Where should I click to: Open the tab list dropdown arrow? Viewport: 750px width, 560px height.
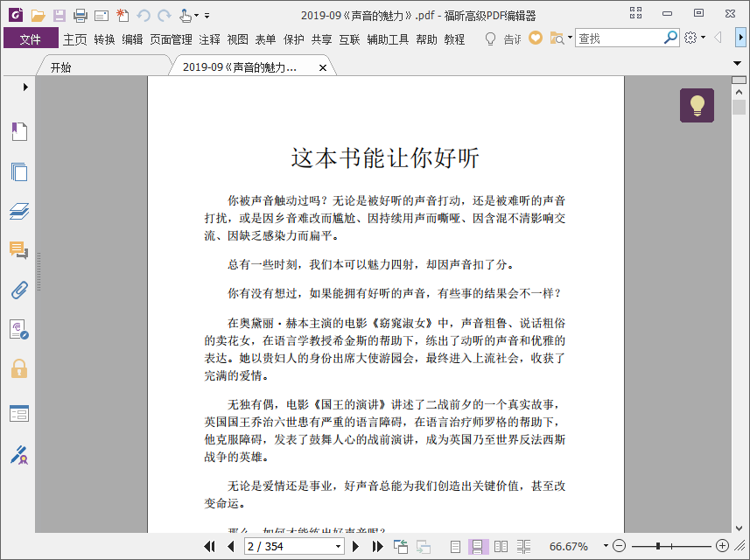[737, 63]
